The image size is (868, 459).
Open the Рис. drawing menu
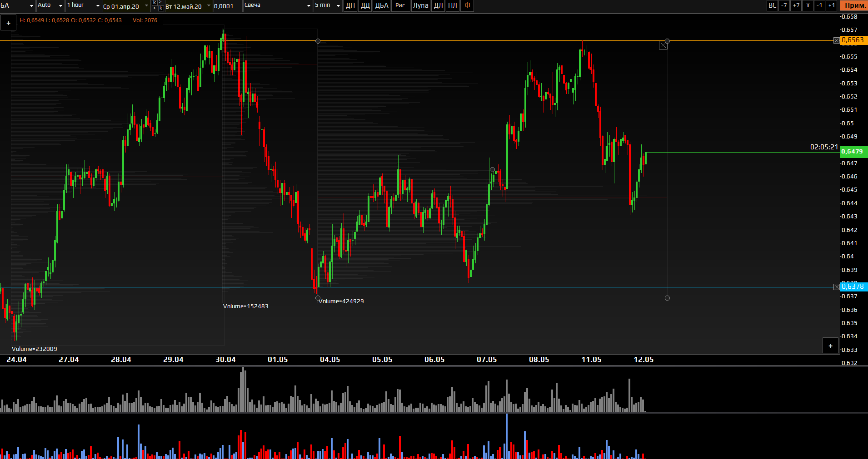(400, 5)
